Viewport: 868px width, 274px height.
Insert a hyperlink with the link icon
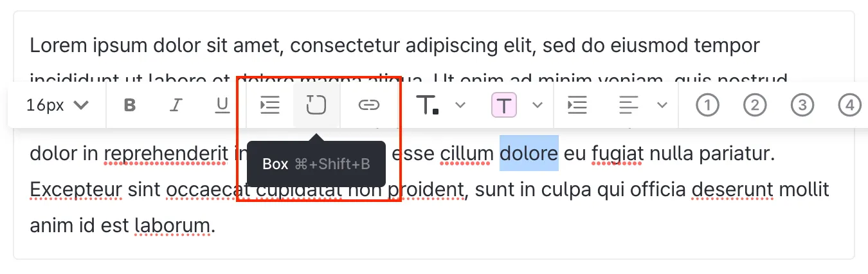coord(368,105)
